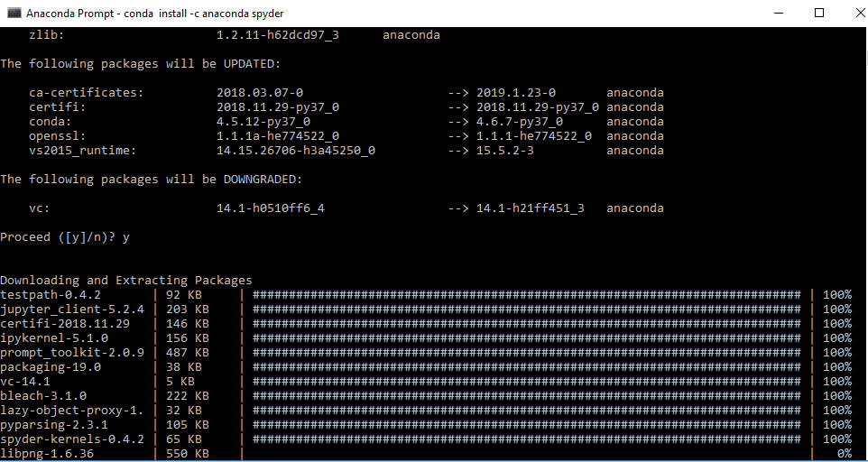Click the 0% indicator for libpng
868x462 pixels.
click(845, 454)
